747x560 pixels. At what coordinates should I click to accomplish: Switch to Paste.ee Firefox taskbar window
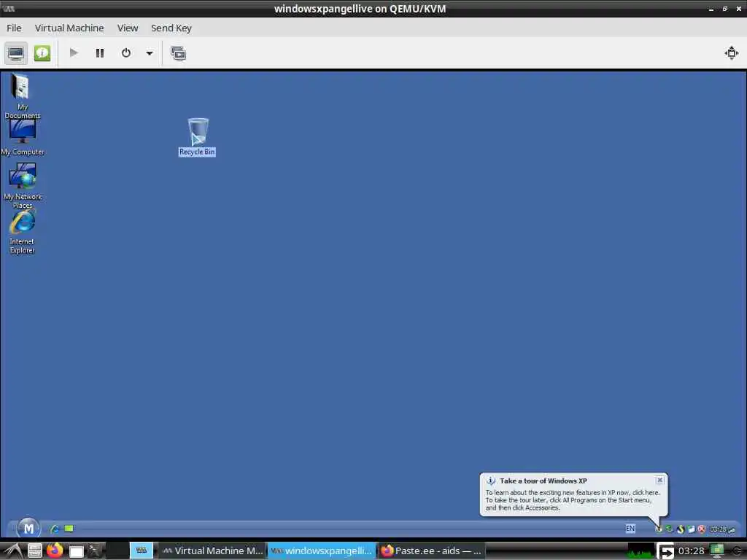(432, 551)
